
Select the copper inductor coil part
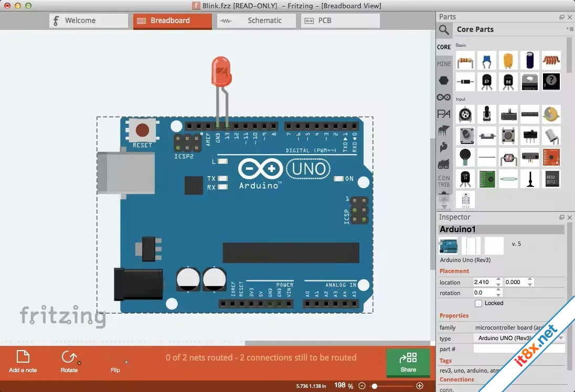click(x=551, y=60)
